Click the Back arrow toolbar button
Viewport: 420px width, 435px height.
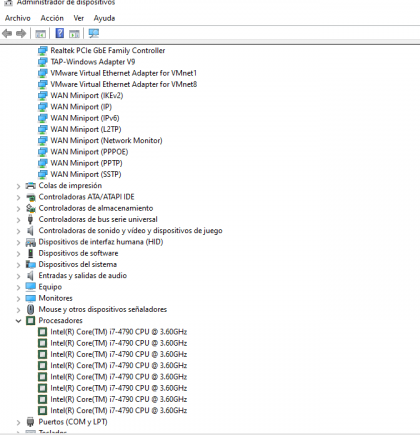click(x=7, y=33)
